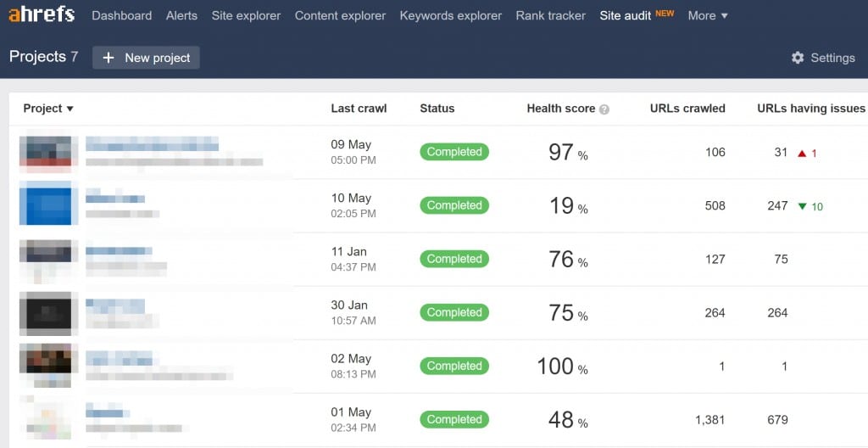Click the 19 % health score

pyautogui.click(x=568, y=205)
